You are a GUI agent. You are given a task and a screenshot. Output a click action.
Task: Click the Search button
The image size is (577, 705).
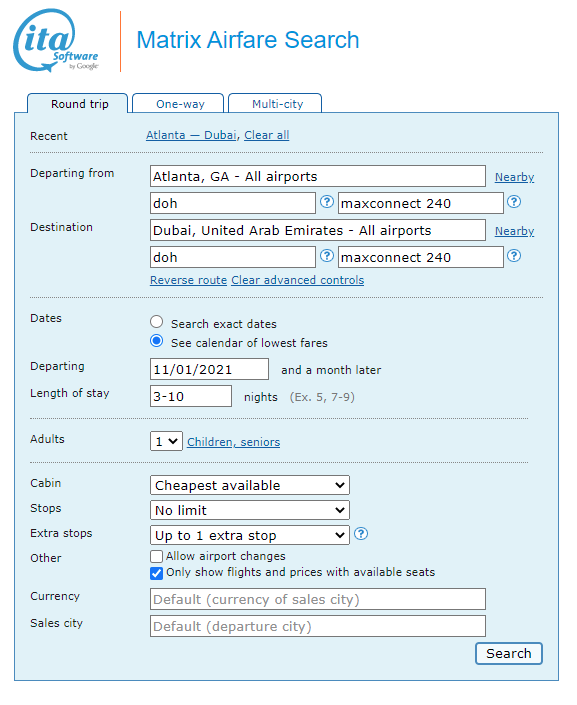tap(509, 653)
